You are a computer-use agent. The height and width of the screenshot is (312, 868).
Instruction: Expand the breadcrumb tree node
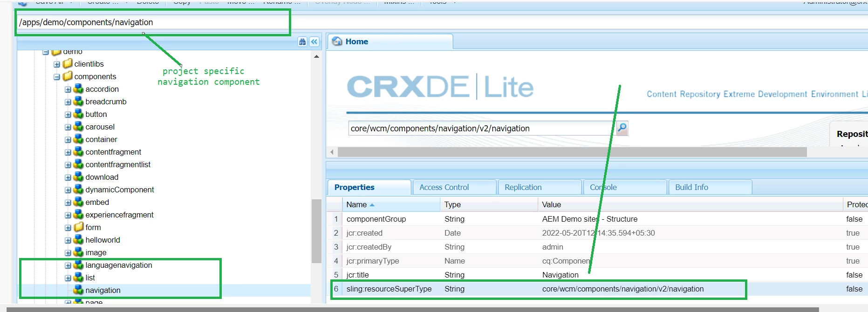pos(68,102)
